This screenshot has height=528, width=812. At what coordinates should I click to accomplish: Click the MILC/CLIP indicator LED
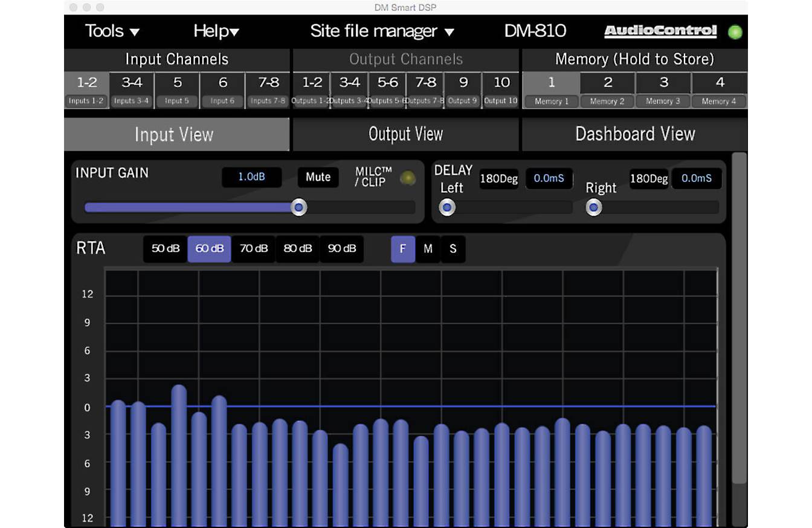(408, 178)
